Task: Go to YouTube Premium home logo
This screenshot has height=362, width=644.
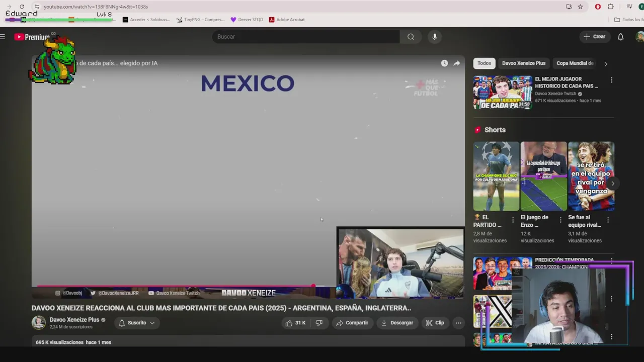Action: pyautogui.click(x=32, y=37)
